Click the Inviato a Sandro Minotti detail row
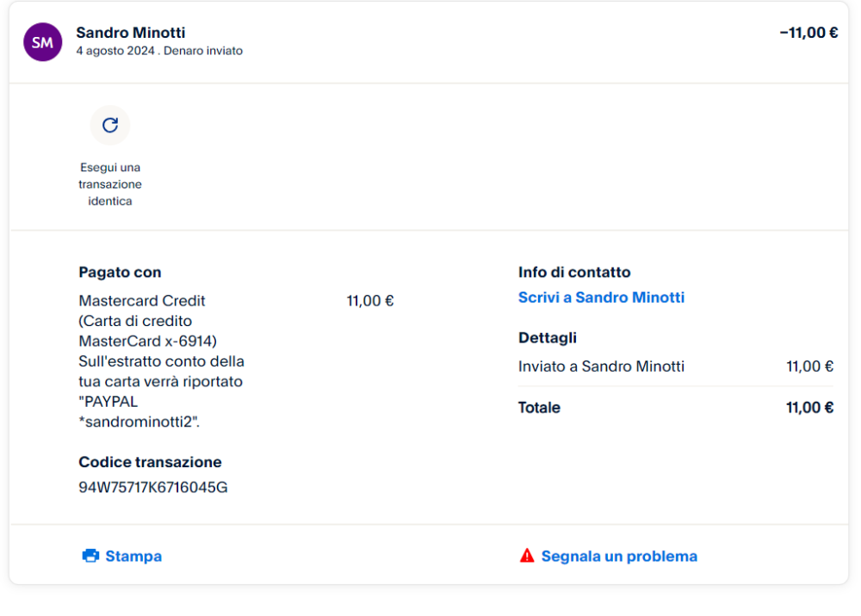This screenshot has width=861, height=616. (601, 367)
